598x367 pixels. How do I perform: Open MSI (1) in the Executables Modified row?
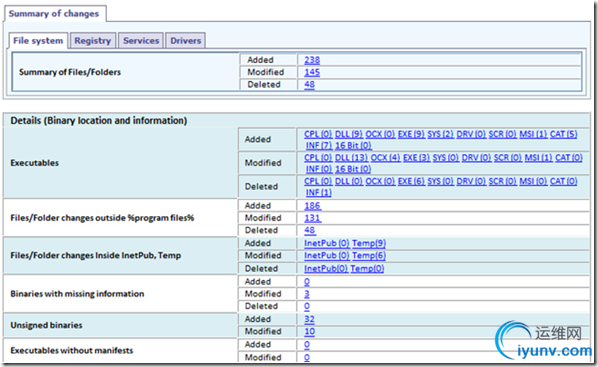[538, 158]
